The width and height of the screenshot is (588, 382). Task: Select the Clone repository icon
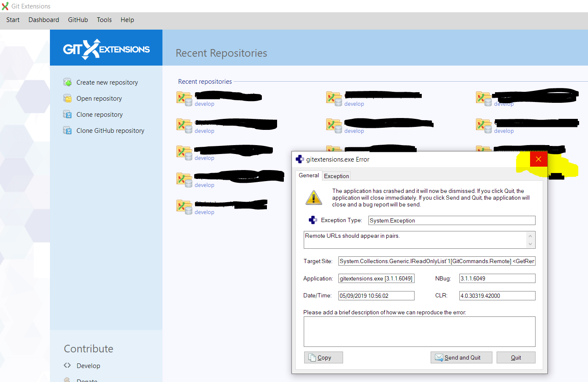[68, 114]
